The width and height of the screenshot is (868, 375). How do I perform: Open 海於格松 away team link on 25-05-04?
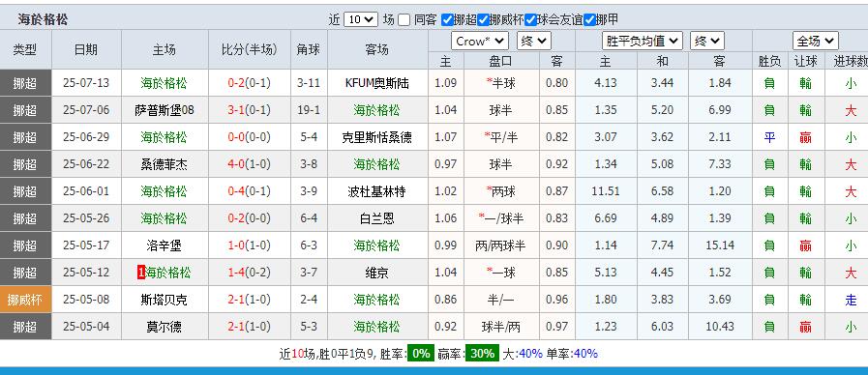[x=377, y=327]
